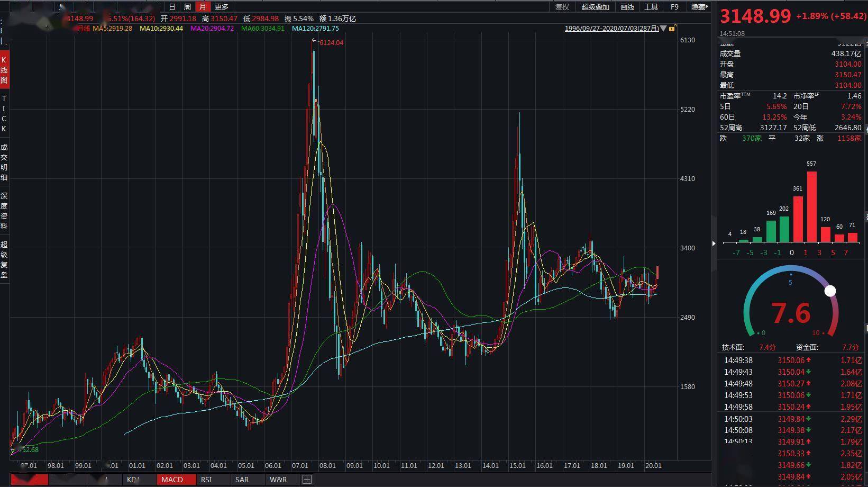The width and height of the screenshot is (868, 487).
Task: Click the MA120:2791.75 label
Action: coord(315,29)
